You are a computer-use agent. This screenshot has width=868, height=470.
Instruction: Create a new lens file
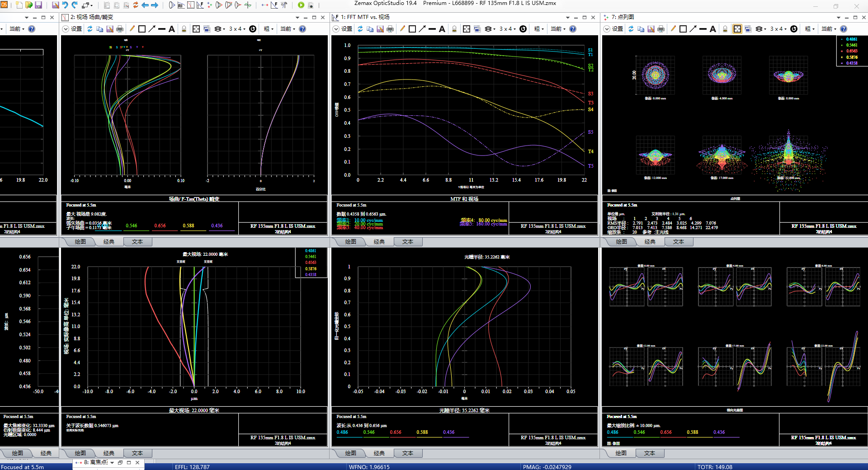[19, 5]
